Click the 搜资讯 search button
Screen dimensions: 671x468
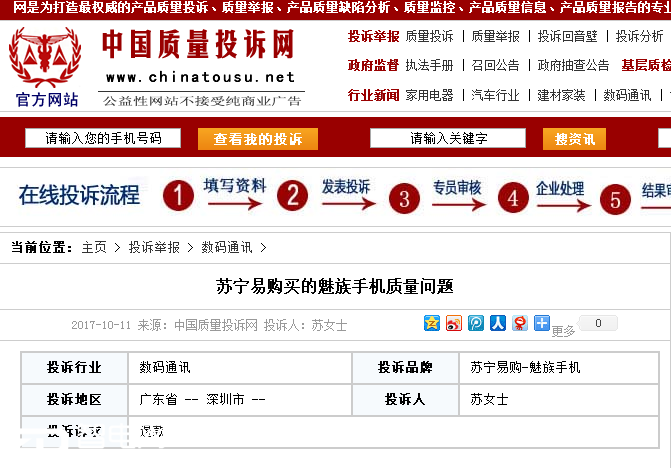pos(574,139)
